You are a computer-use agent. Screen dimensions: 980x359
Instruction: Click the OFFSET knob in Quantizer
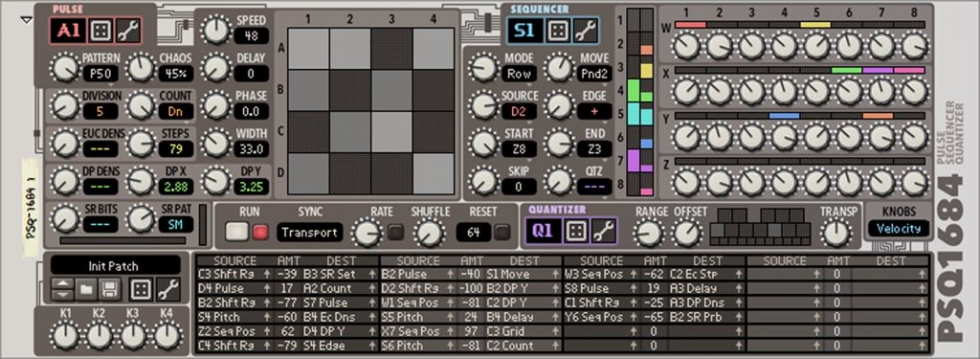[687, 234]
